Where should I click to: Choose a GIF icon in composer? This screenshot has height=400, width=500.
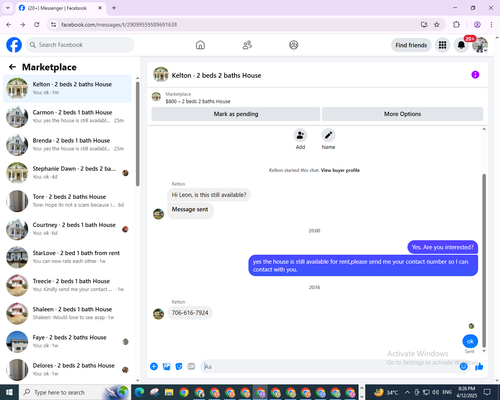click(x=191, y=367)
